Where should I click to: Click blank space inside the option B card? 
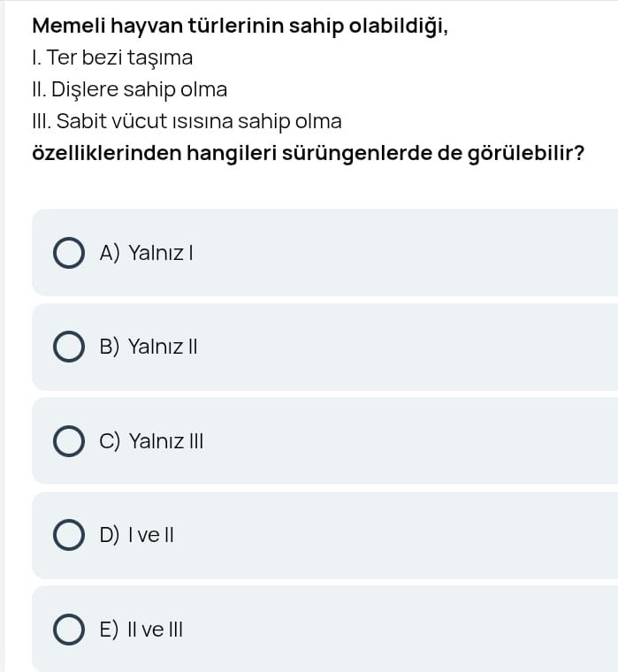398,347
